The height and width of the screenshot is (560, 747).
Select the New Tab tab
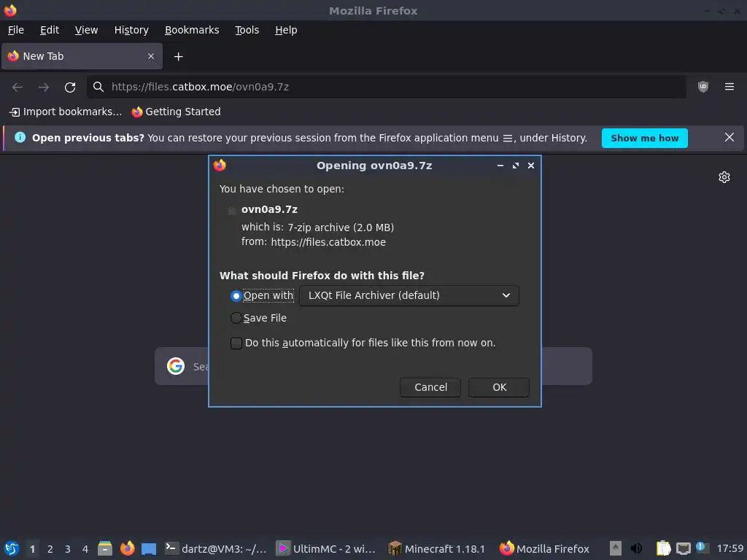82,56
